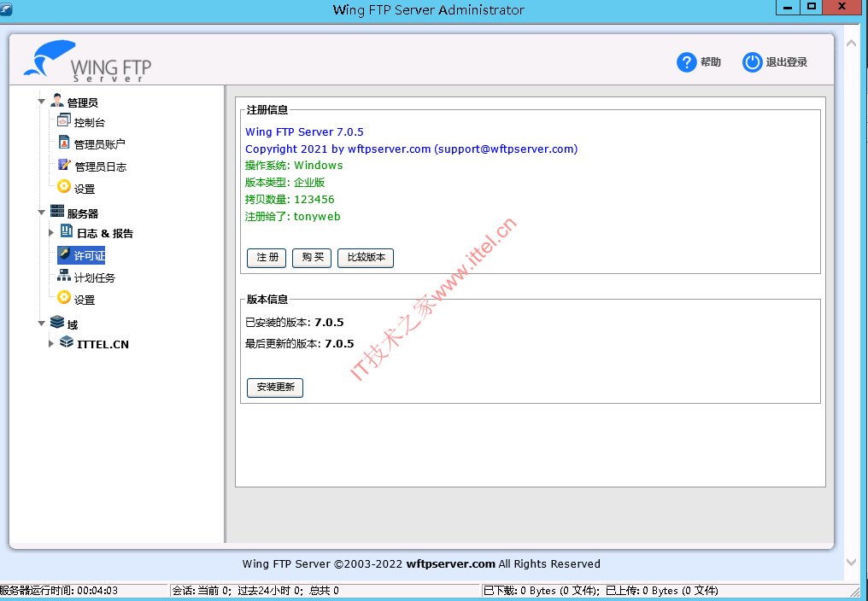Open 日志 & 报告 icon
The image size is (868, 601).
[67, 231]
